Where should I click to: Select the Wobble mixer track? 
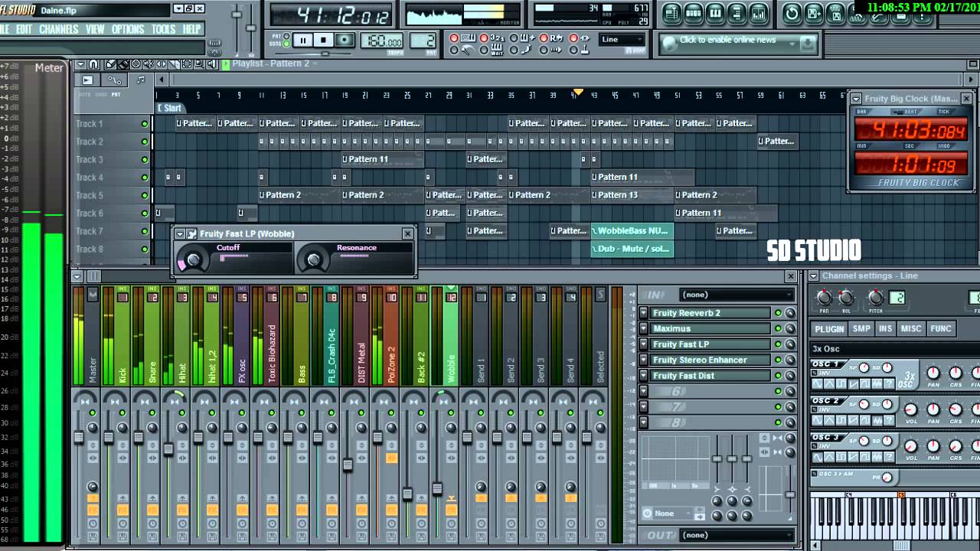point(452,337)
